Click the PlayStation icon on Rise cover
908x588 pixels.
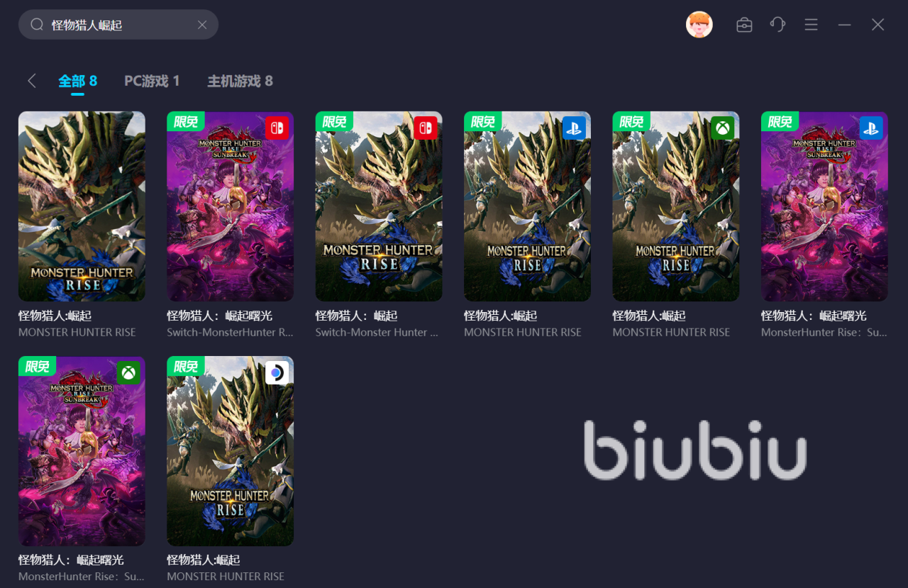click(575, 128)
